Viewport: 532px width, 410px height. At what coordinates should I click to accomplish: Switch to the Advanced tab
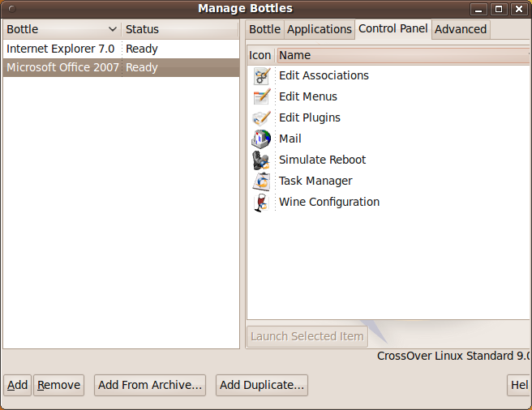point(461,29)
